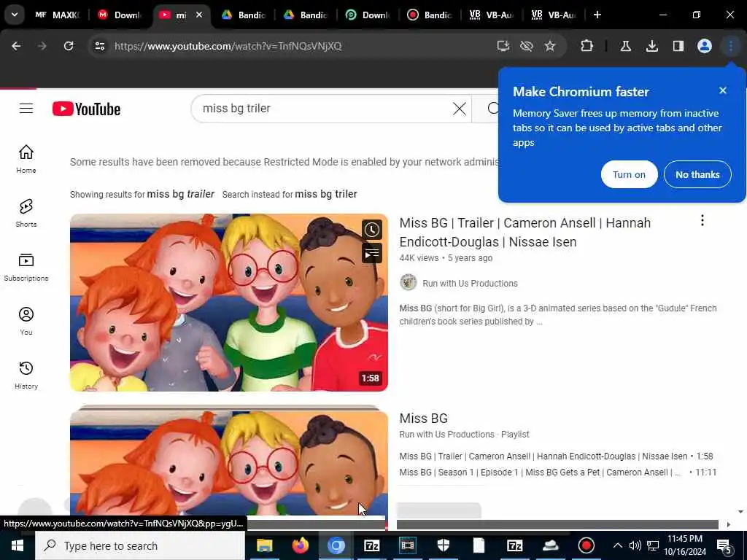Viewport: 747px width, 560px height.
Task: Reload the page
Action: click(69, 46)
